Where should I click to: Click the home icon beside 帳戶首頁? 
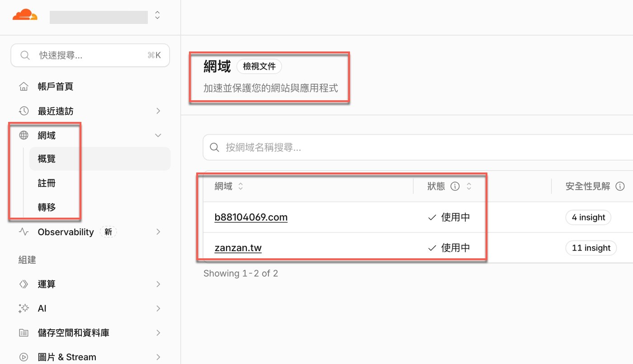tap(24, 86)
